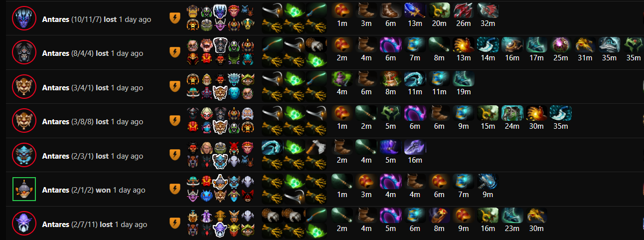Click the lightning bolt badge in the won match
The width and height of the screenshot is (644, 240).
[175, 190]
